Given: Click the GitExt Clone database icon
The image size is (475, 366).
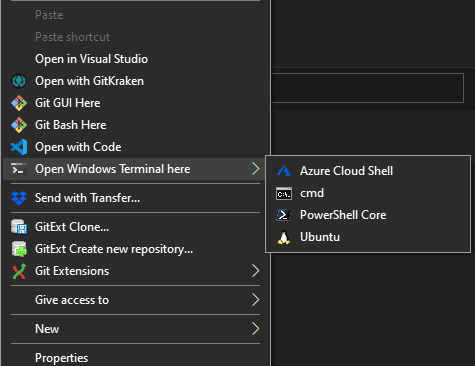Looking at the screenshot, I should click(x=19, y=227).
